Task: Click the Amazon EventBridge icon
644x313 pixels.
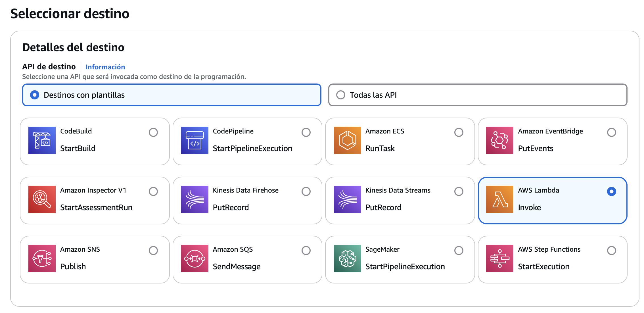Action: click(x=500, y=140)
